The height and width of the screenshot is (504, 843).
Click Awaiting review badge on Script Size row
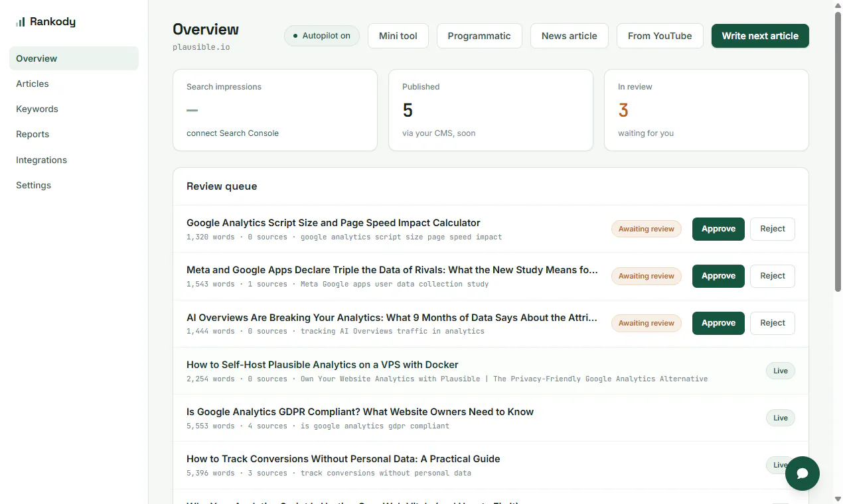647,229
